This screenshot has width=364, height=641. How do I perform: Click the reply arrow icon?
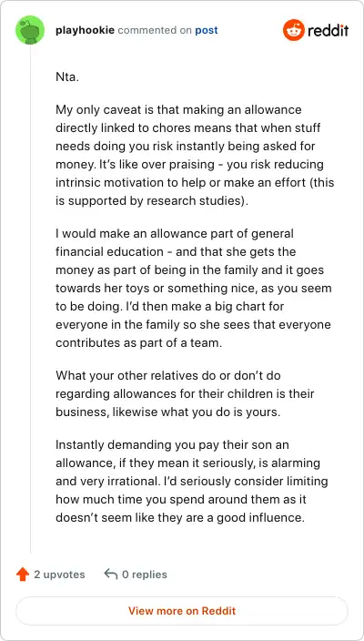[111, 574]
